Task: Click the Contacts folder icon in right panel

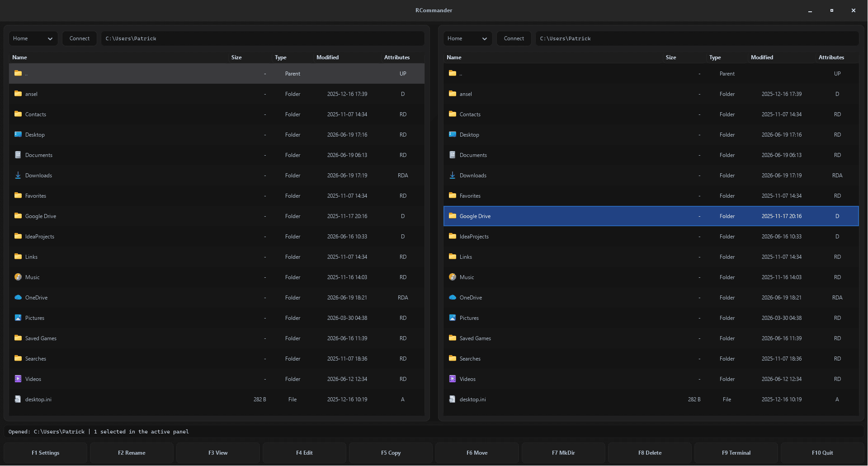Action: 453,114
